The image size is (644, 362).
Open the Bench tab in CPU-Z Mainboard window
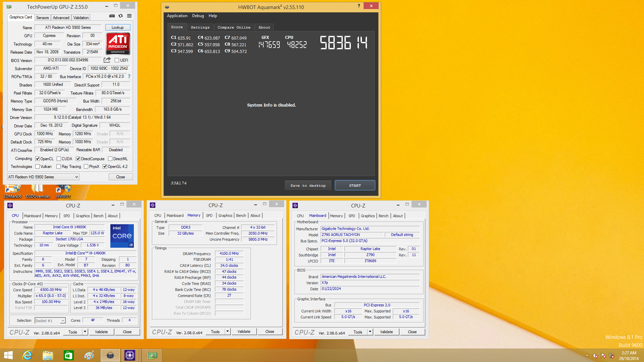coord(383,216)
